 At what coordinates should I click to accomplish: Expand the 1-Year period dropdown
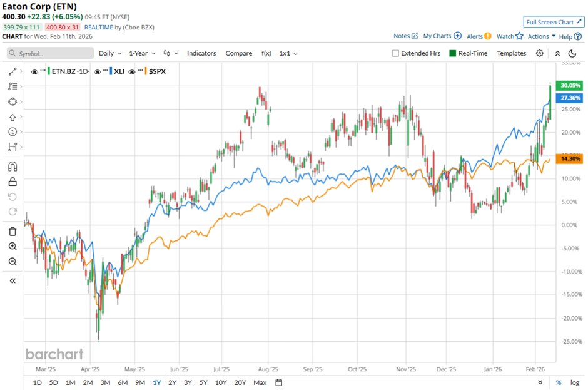(x=143, y=53)
